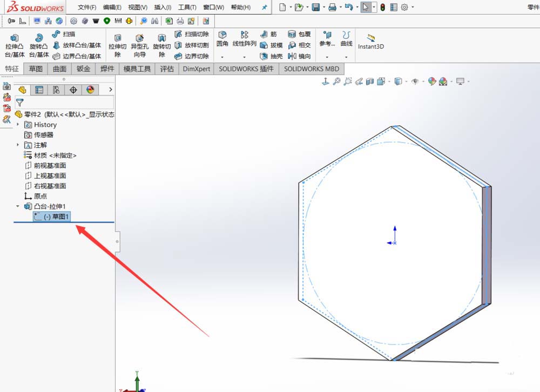540x392 pixels.
Task: Click the Zoom to Fit view icon
Action: [336, 82]
